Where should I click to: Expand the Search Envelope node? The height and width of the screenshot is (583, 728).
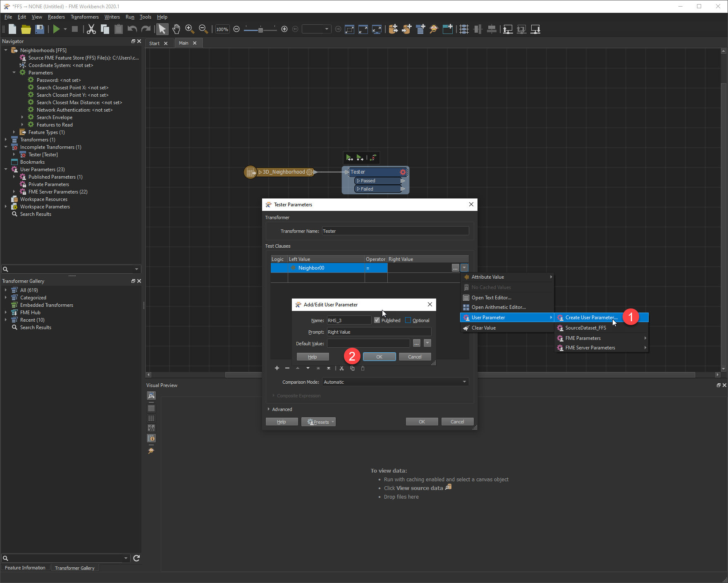(22, 117)
